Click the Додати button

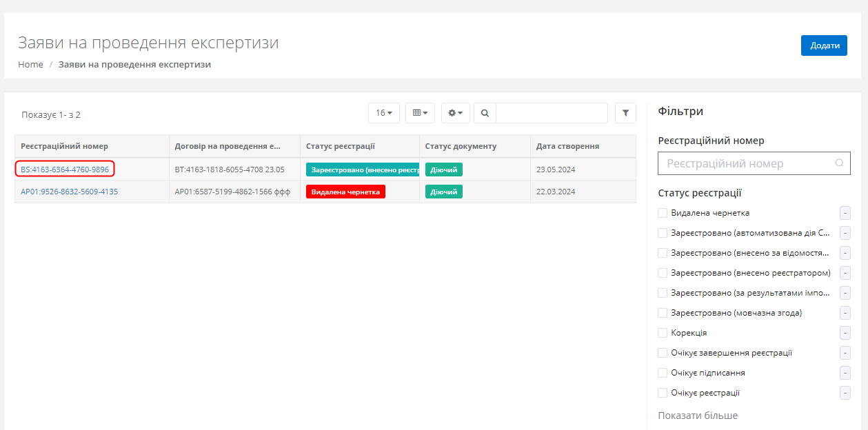click(824, 45)
